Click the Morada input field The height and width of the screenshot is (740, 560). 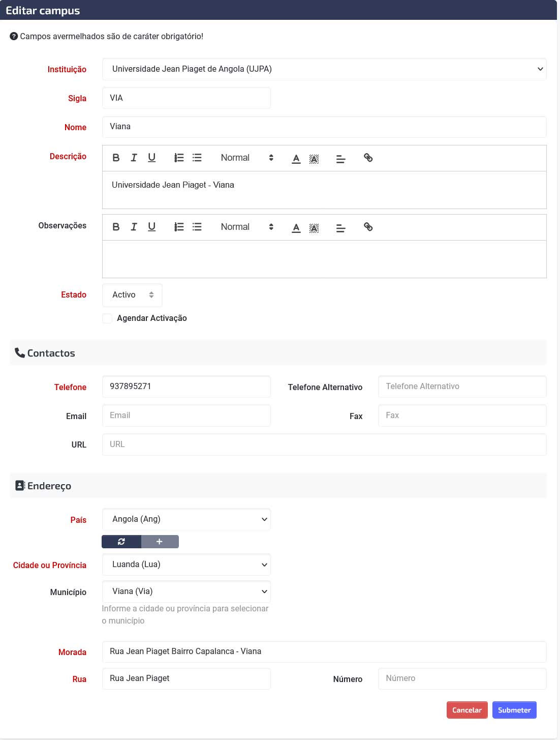[324, 652]
